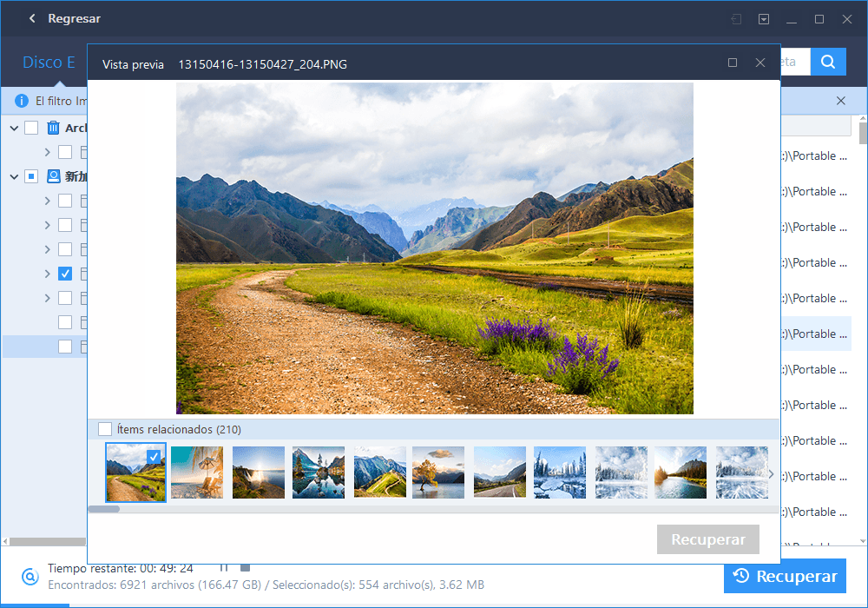This screenshot has height=608, width=868.
Task: Open the dropdown arrow in the title bar
Action: pyautogui.click(x=763, y=18)
